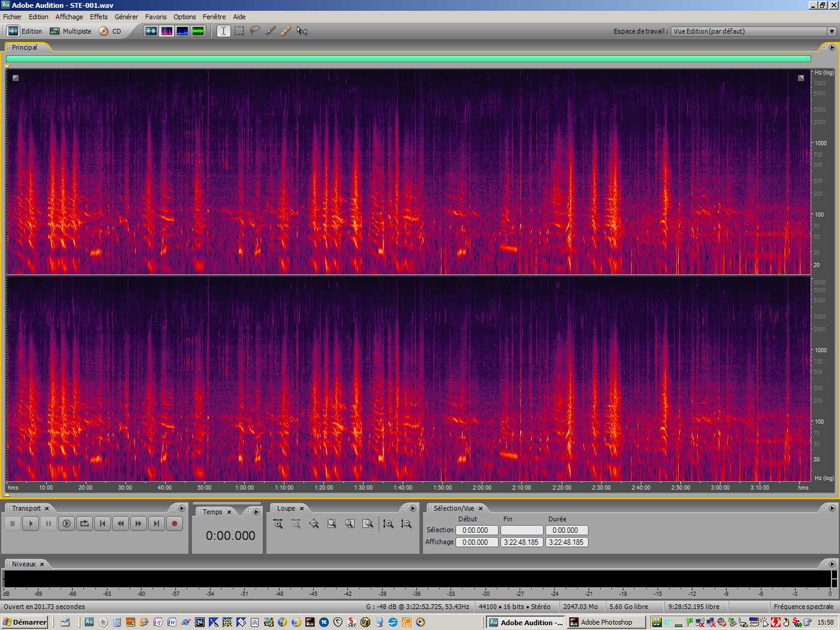This screenshot has width=840, height=630.
Task: Open the Loupe panel flyout menu
Action: (x=413, y=508)
